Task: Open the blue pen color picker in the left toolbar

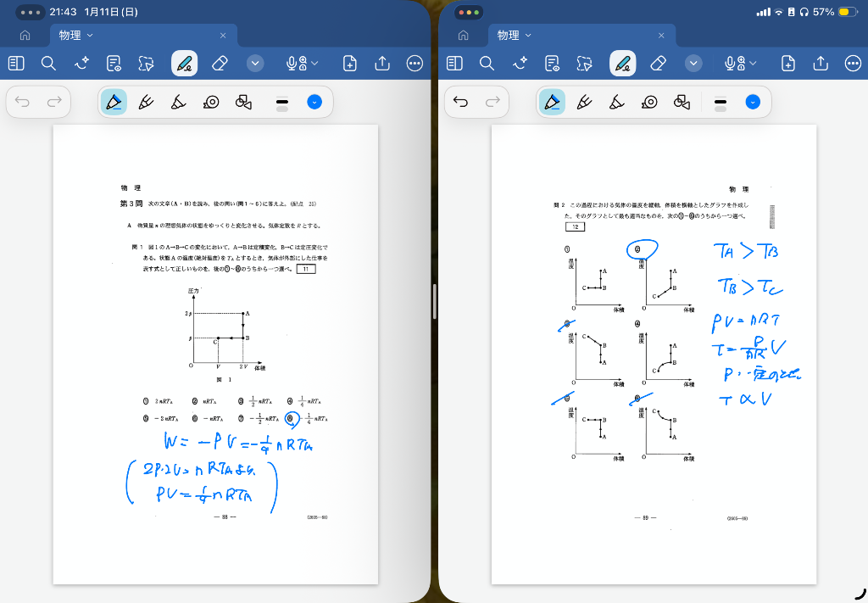Action: 314,103
